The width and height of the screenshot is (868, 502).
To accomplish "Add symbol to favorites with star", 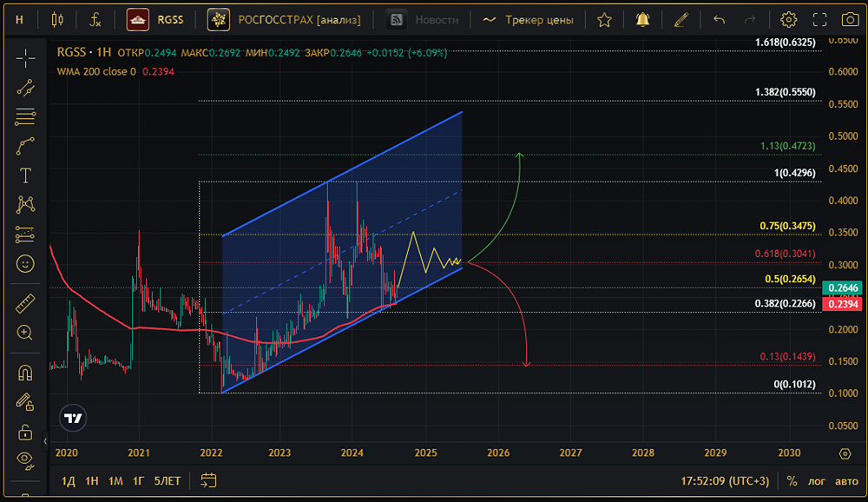I will (x=604, y=20).
